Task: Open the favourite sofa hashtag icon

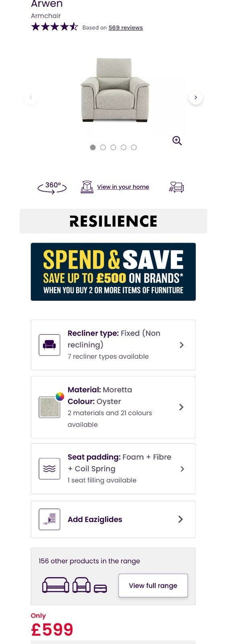Action: click(177, 187)
